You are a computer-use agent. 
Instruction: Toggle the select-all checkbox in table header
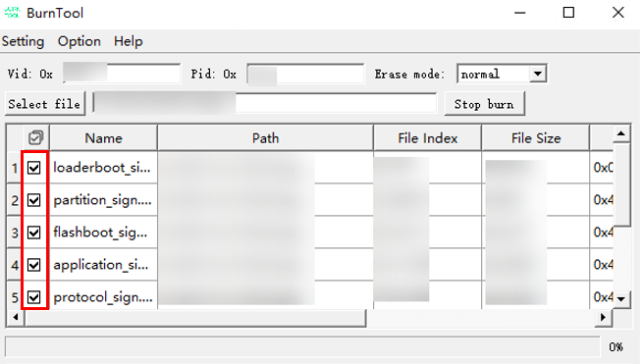35,137
